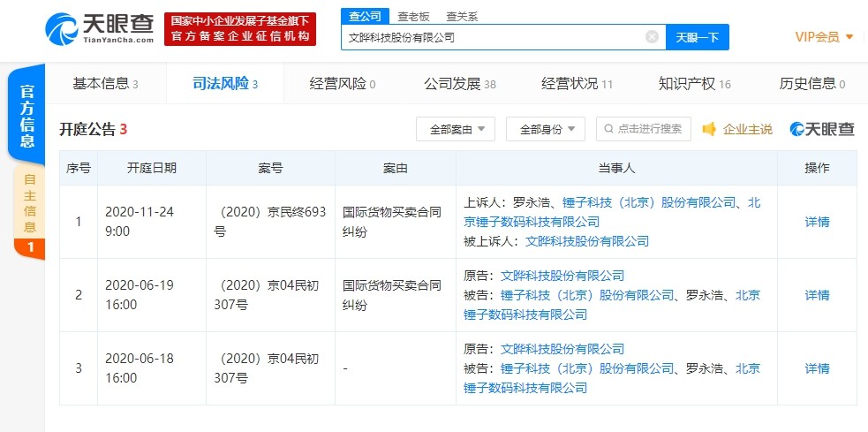The height and width of the screenshot is (432, 868).
Task: Open the VIP会员 dropdown menu
Action: [x=824, y=37]
